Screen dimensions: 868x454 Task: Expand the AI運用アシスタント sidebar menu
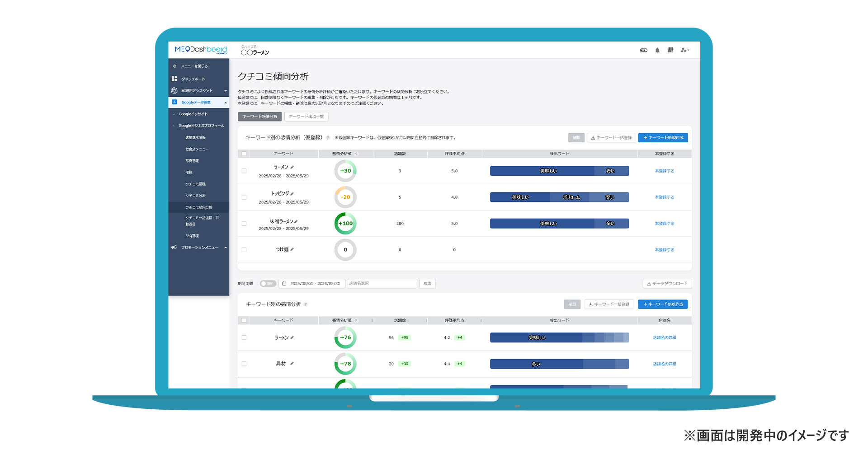(199, 91)
